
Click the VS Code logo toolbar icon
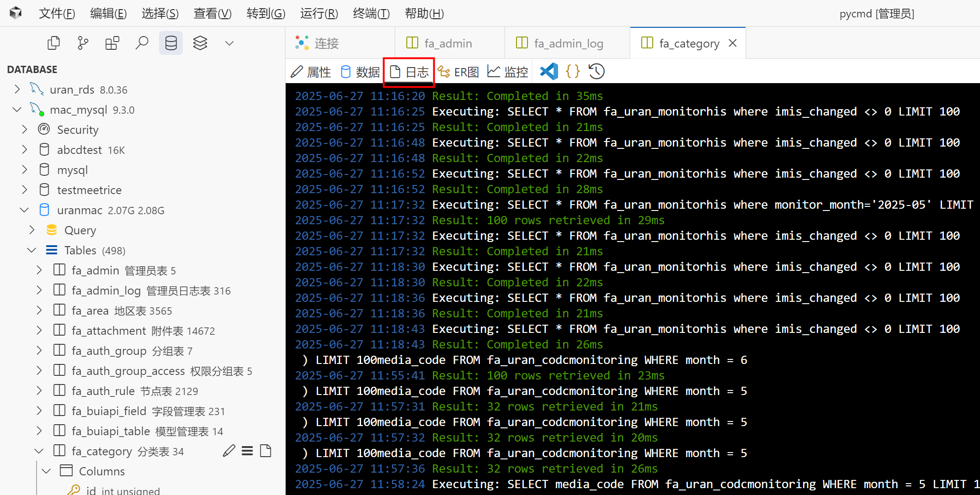click(x=549, y=71)
